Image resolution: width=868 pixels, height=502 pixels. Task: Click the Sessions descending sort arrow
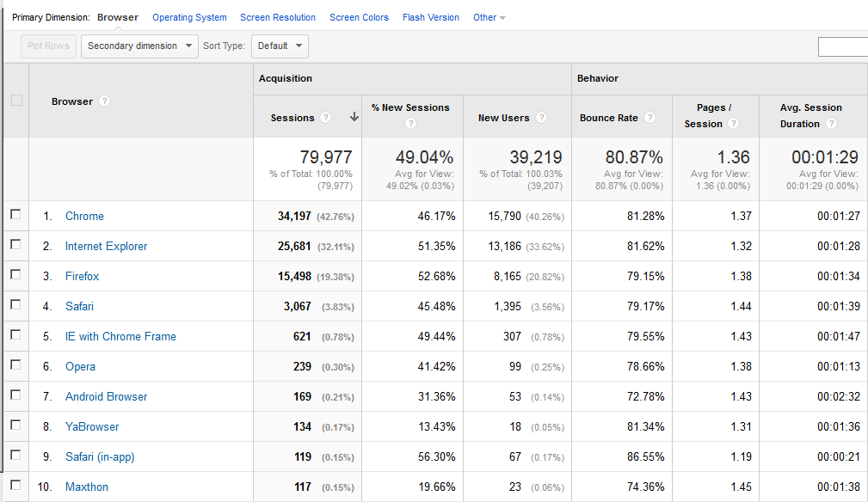[354, 117]
